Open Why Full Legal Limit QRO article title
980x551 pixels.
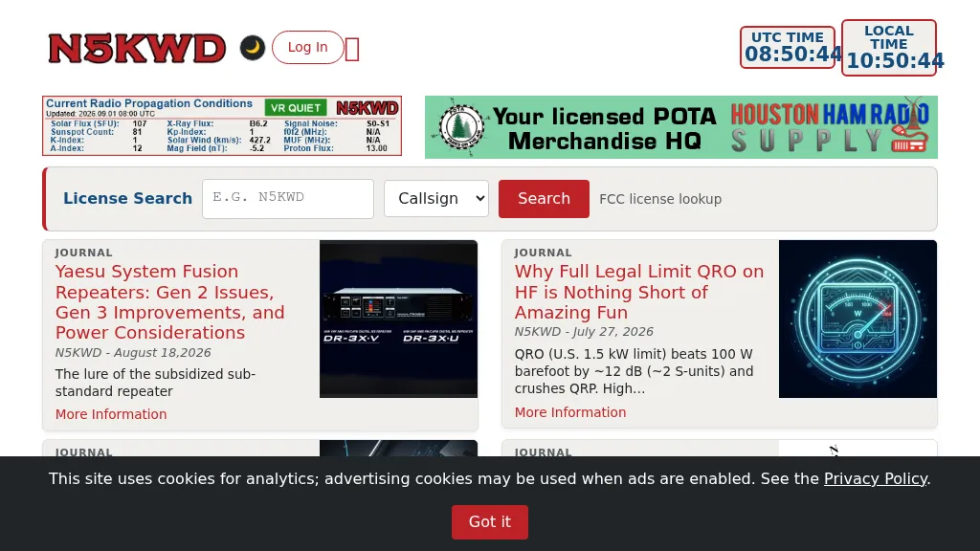pos(639,292)
